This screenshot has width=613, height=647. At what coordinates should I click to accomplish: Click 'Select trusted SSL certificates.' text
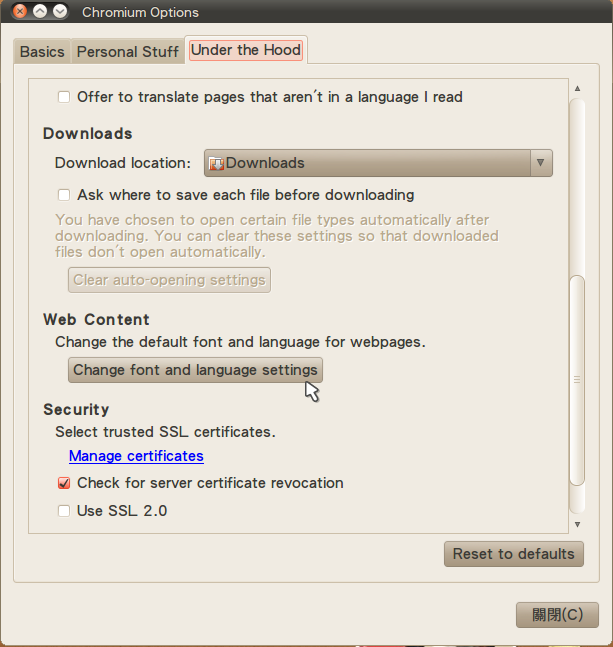click(165, 432)
